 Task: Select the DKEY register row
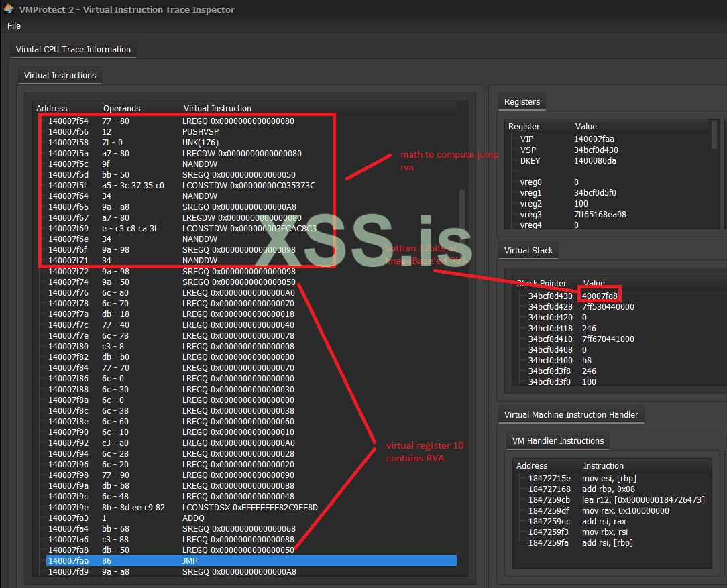coord(614,161)
